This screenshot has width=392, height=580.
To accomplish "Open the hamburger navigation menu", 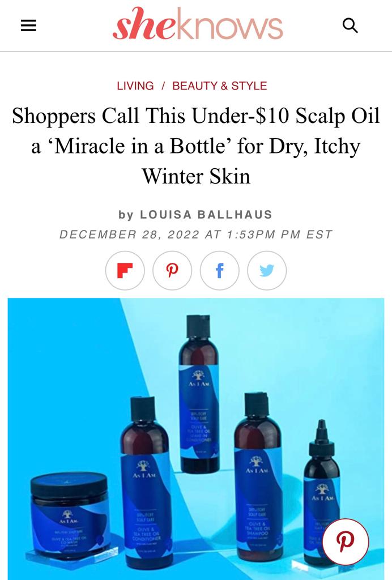I will point(28,25).
